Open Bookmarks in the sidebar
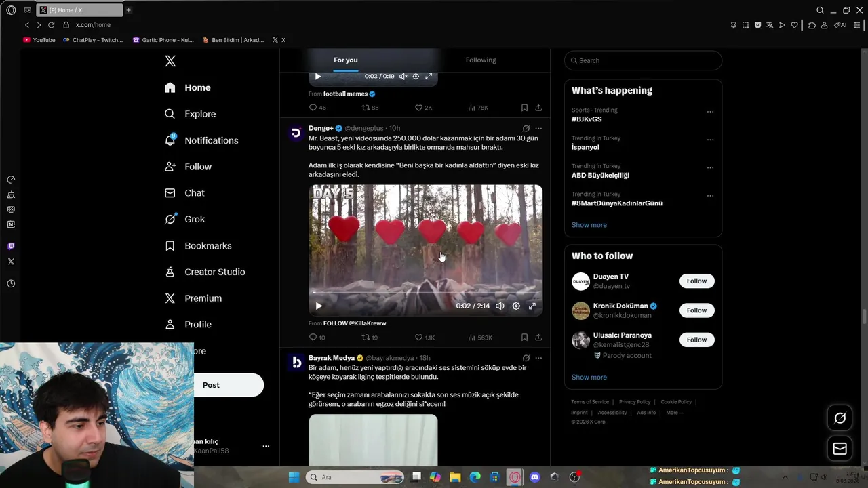The width and height of the screenshot is (868, 488). click(x=198, y=245)
